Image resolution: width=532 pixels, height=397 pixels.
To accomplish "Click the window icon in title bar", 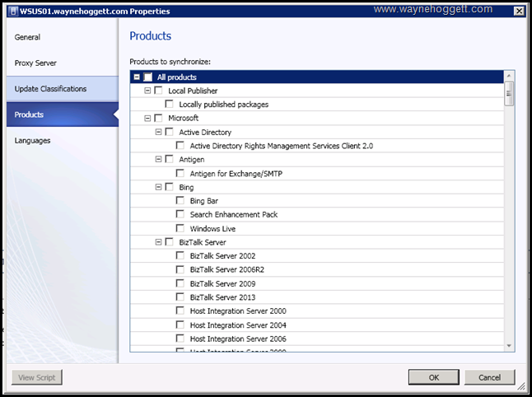I will 12,11.
